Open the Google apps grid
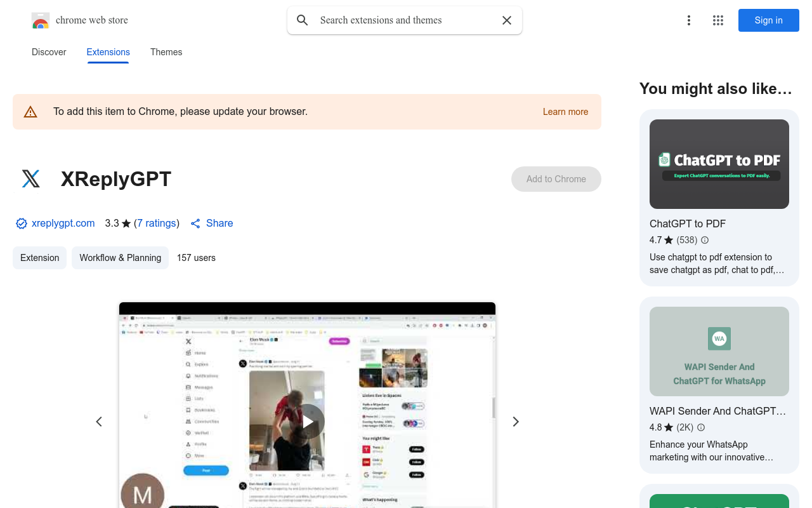 (x=718, y=20)
